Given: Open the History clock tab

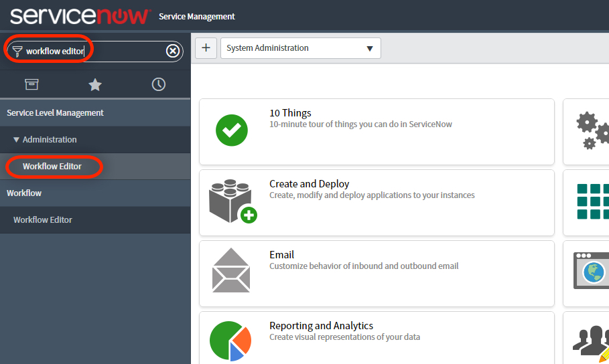Looking at the screenshot, I should [x=159, y=84].
